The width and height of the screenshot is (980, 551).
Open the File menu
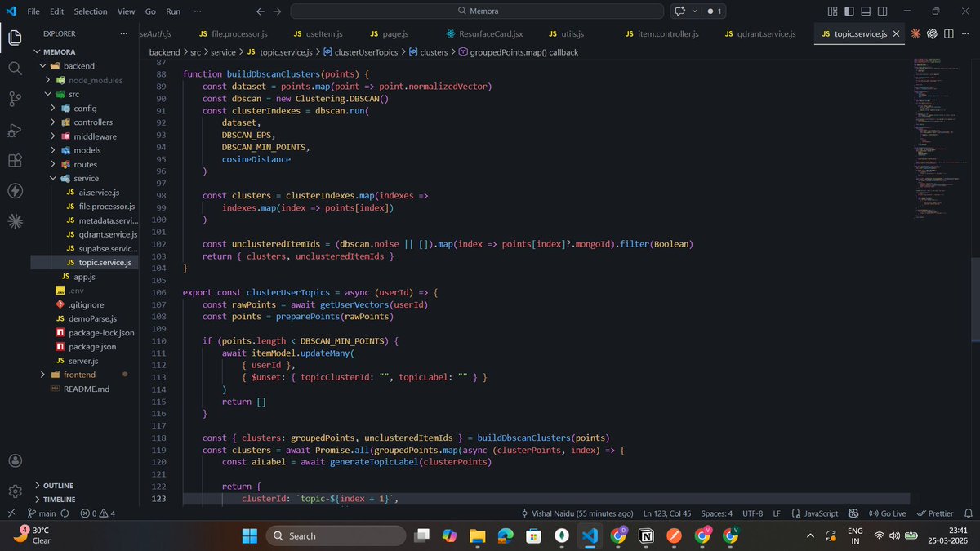[33, 11]
